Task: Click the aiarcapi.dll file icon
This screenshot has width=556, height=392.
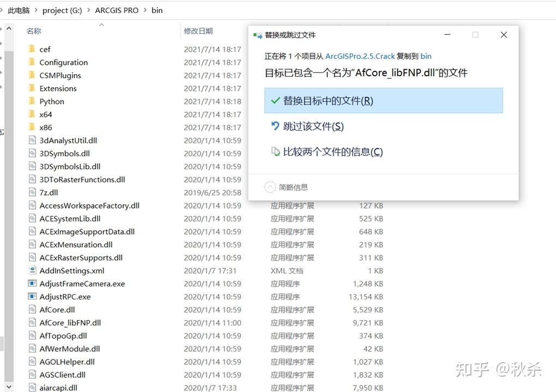Action: (32, 388)
